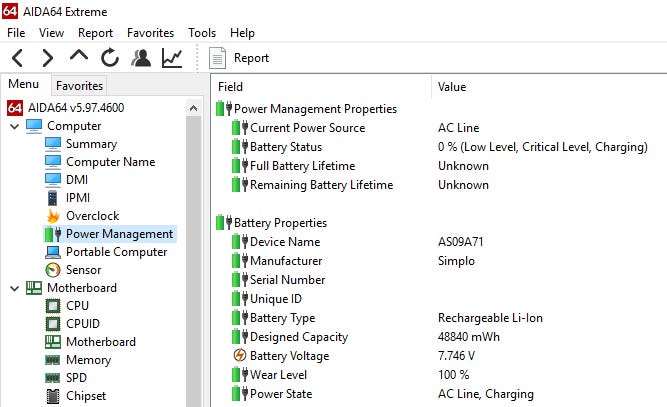
Task: Click the SPD memory icon
Action: coord(53,378)
